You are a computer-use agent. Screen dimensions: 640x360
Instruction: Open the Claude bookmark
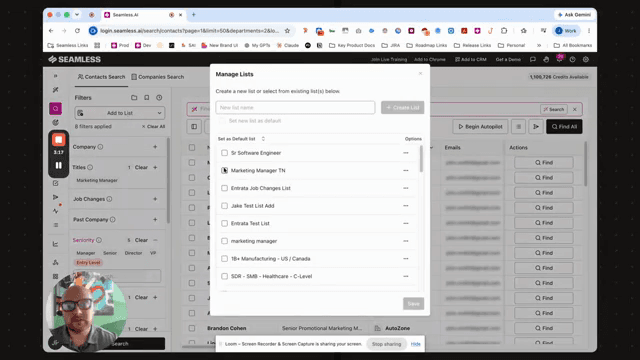click(288, 45)
